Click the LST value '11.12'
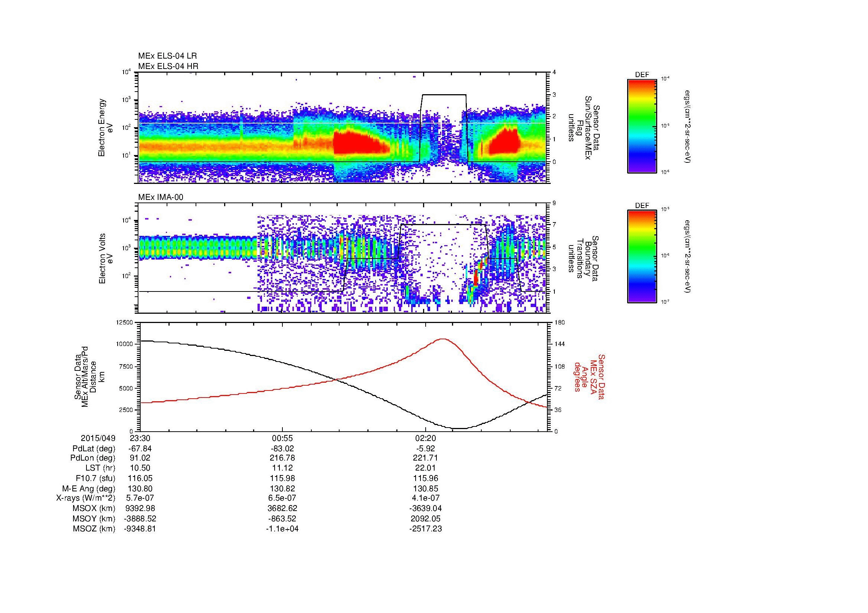 (x=282, y=468)
